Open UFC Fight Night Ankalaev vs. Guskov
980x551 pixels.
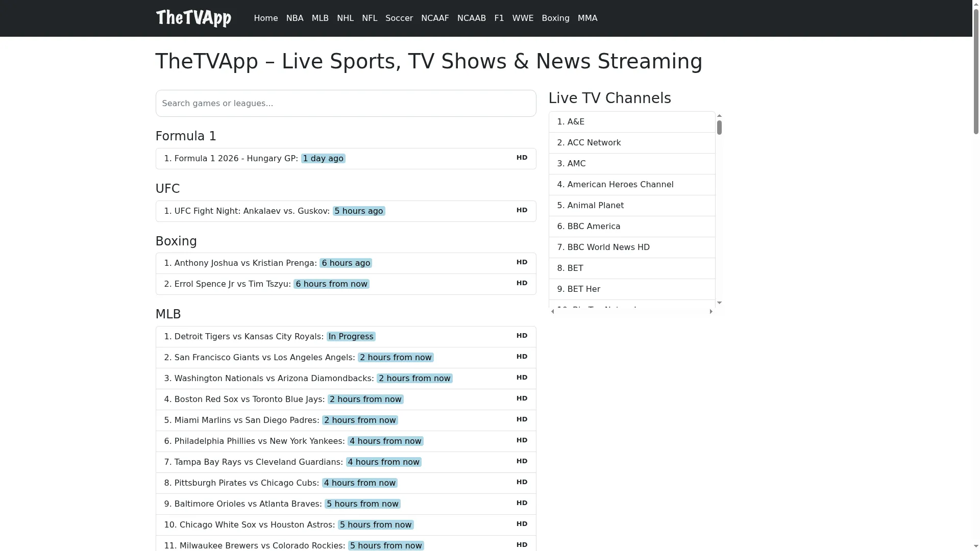[x=346, y=211]
